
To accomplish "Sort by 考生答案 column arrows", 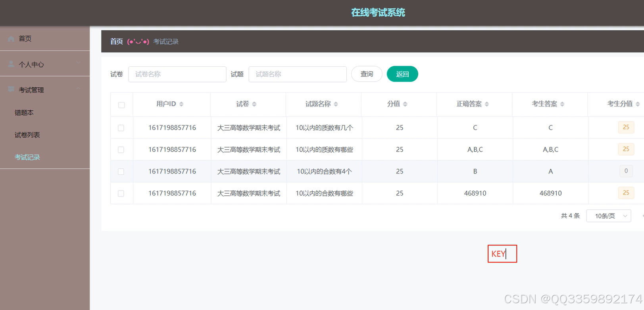I will coord(562,104).
